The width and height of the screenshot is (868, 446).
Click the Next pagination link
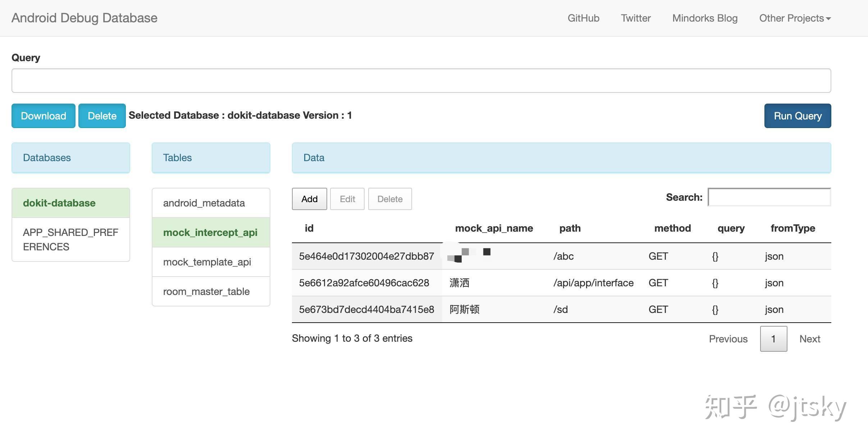click(x=809, y=339)
